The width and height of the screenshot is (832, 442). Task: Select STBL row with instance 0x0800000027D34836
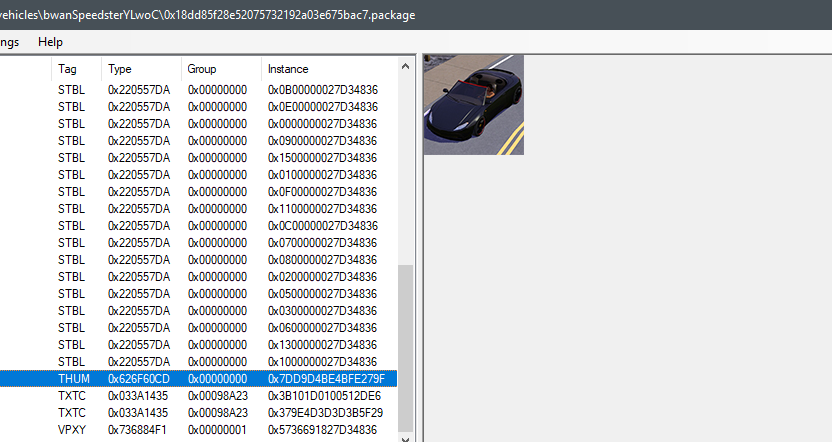(x=198, y=259)
